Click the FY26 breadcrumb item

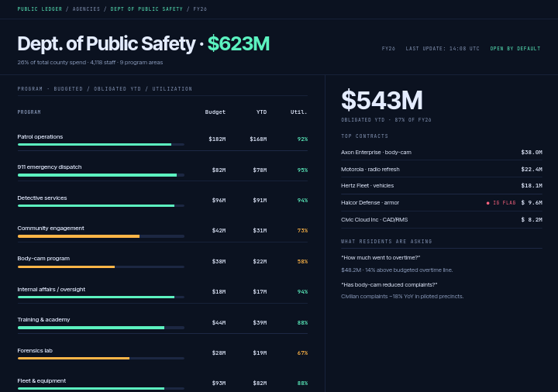point(200,9)
